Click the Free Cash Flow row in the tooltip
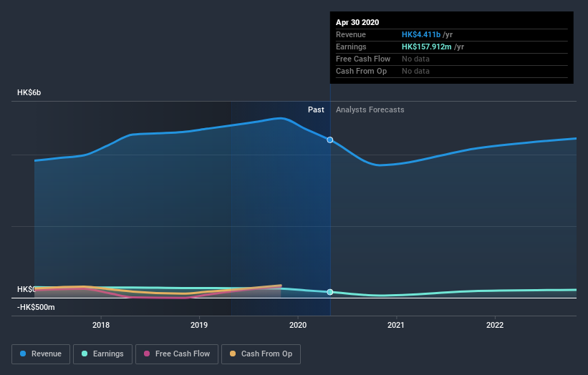The image size is (588, 375). pyautogui.click(x=451, y=59)
